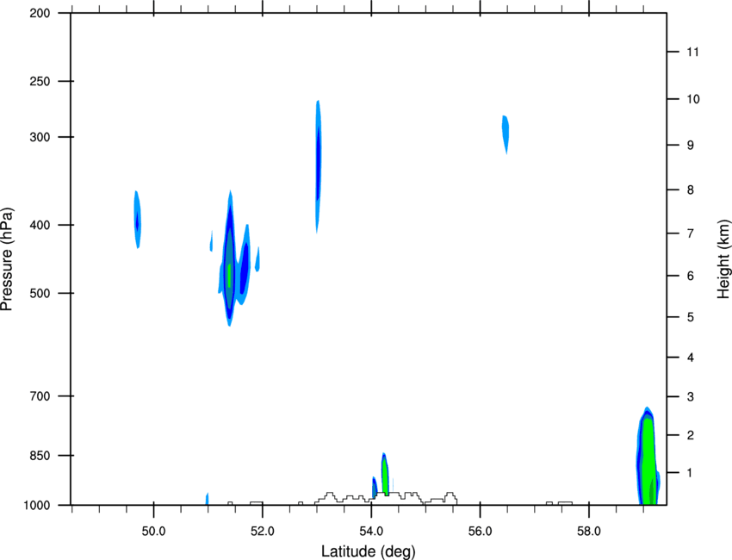Click the 2 km height tick label

click(691, 435)
